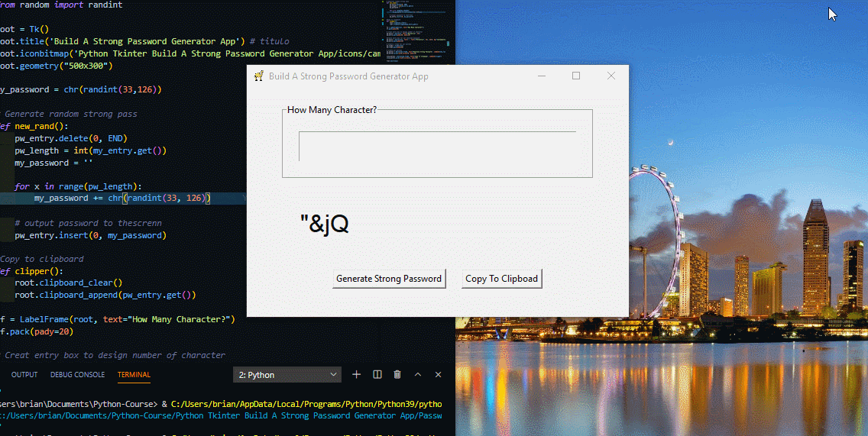868x436 pixels.
Task: Kill the terminal using the trash icon
Action: [x=397, y=375]
